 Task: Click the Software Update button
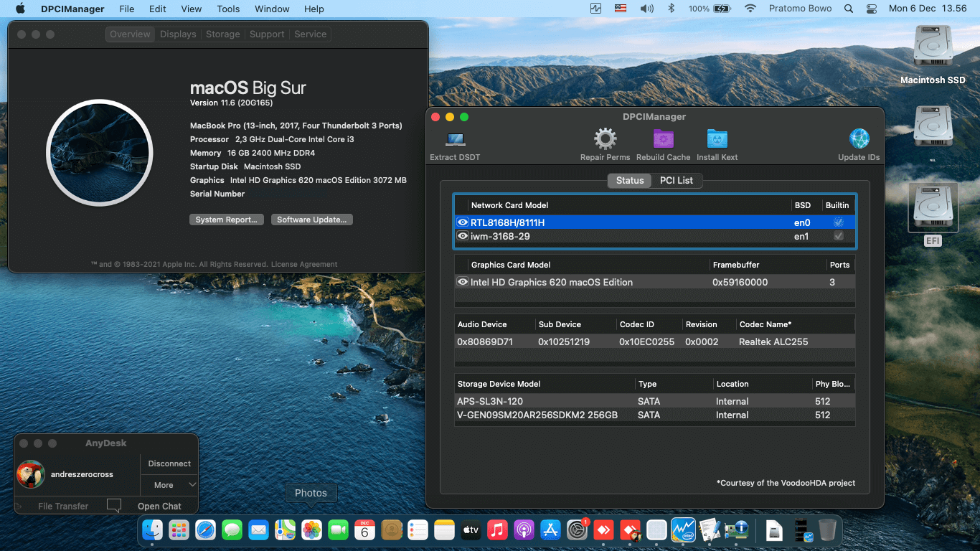click(312, 220)
